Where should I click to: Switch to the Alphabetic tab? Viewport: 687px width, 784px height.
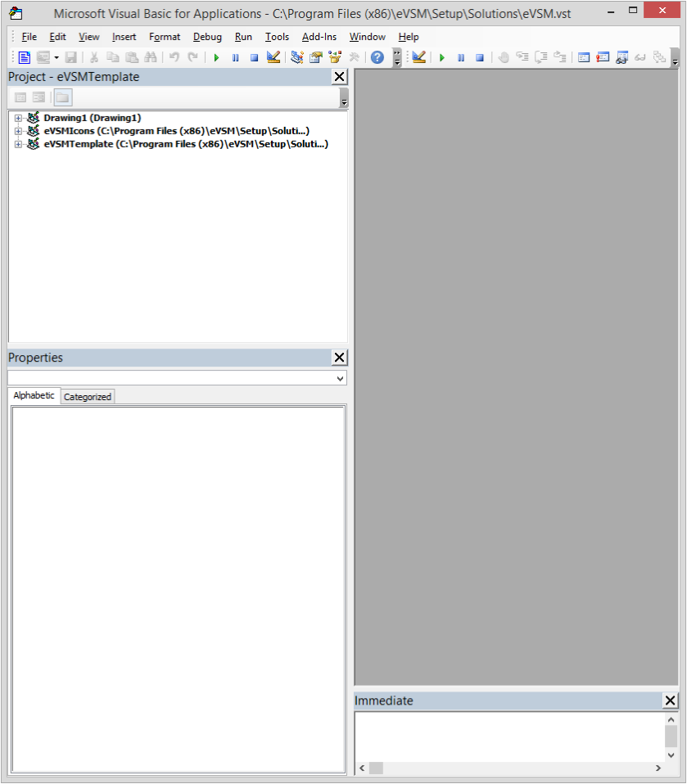tap(34, 395)
